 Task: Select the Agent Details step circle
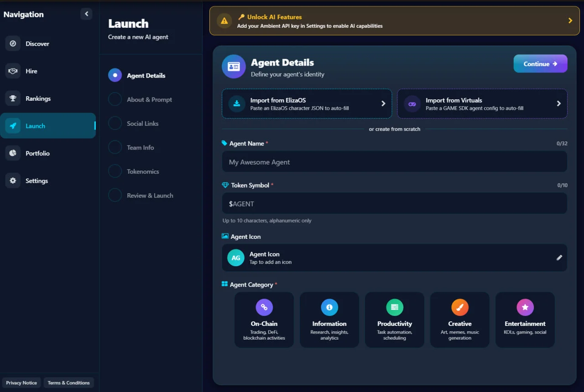pos(115,75)
